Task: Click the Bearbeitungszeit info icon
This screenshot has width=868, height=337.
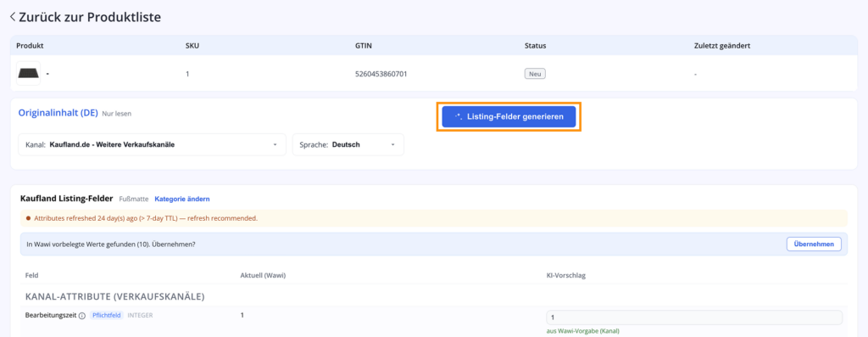Action: (x=81, y=316)
